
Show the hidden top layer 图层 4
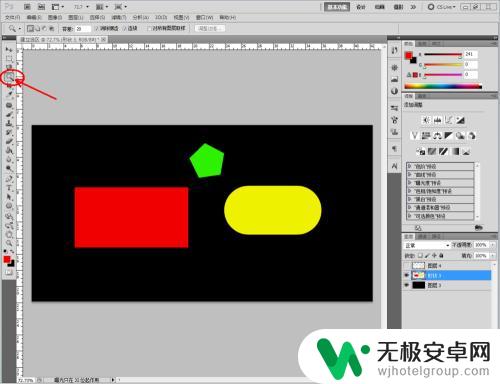(406, 266)
